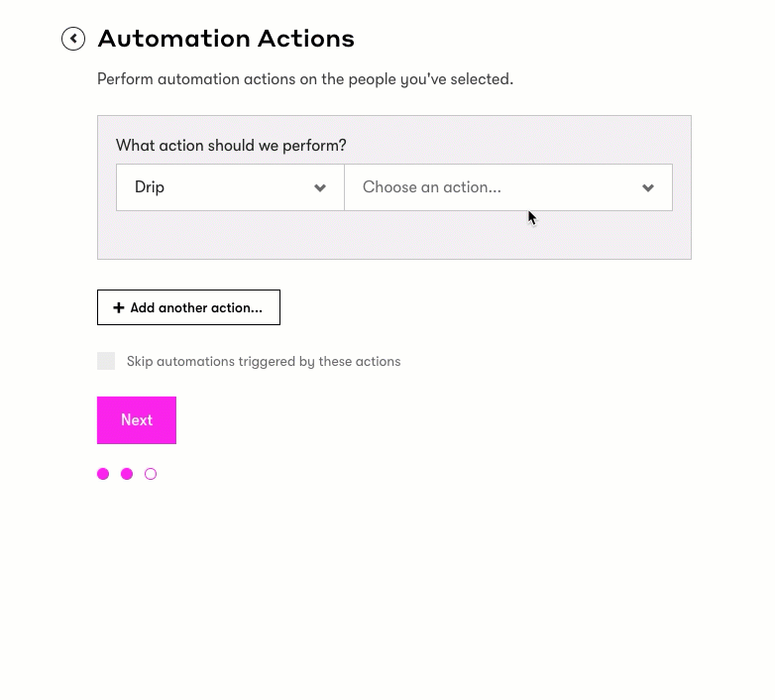Open the Drip provider dropdown

(230, 187)
